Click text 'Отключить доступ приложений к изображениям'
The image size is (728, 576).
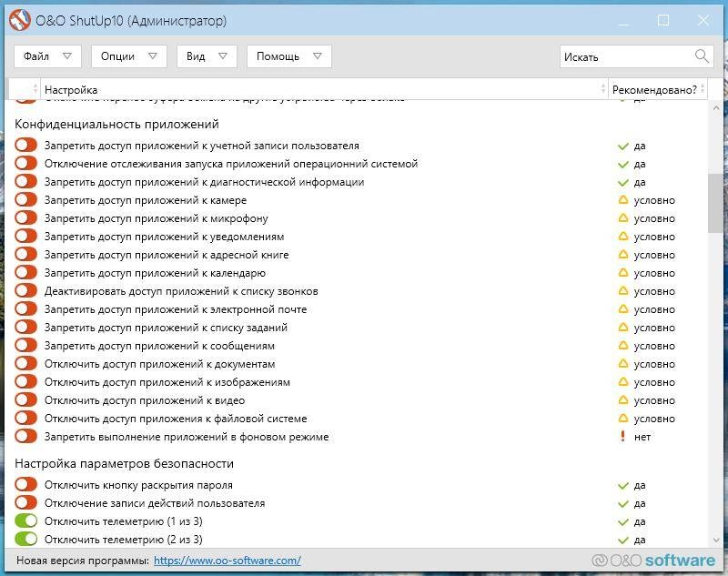pos(167,382)
